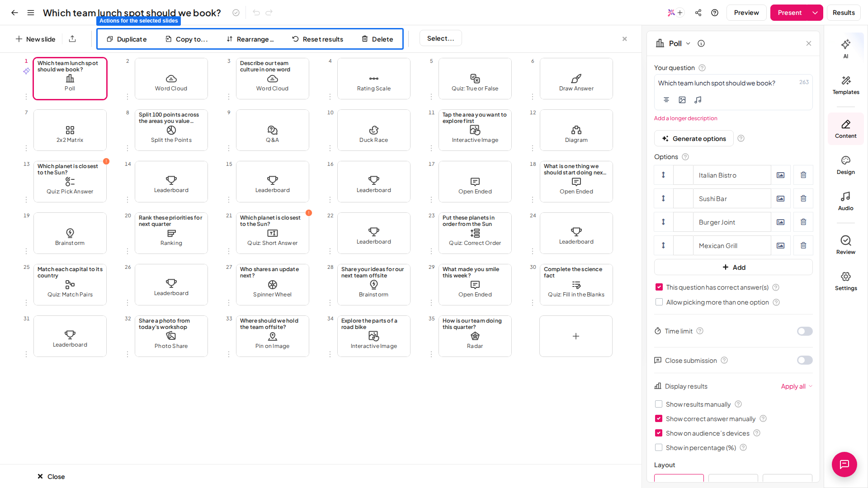Image resolution: width=868 pixels, height=488 pixels.
Task: Open the Copy to... menu
Action: click(187, 39)
